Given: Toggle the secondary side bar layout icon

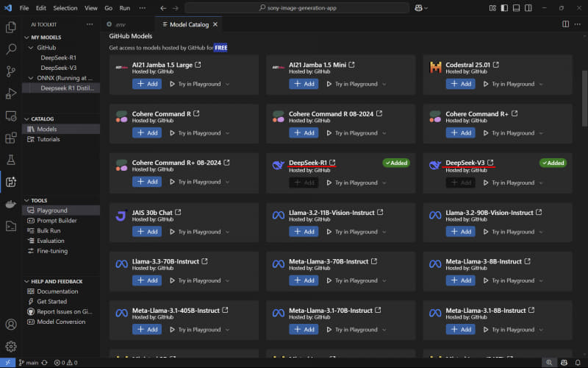Looking at the screenshot, I should [x=528, y=8].
